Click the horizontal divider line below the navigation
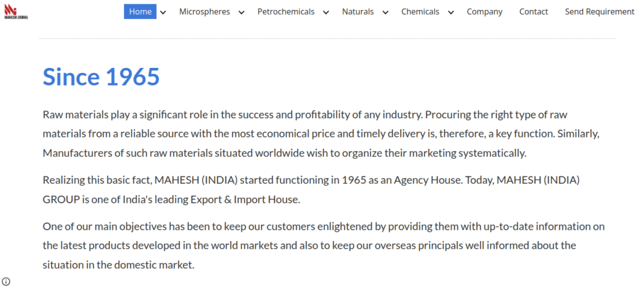 point(327,39)
